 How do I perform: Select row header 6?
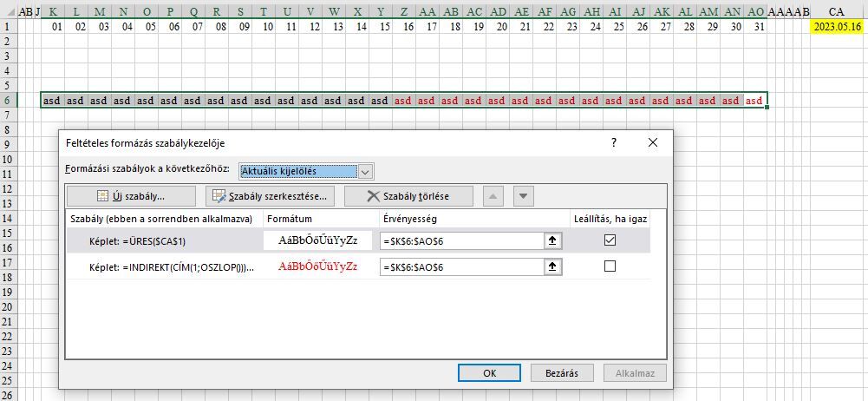[x=8, y=101]
